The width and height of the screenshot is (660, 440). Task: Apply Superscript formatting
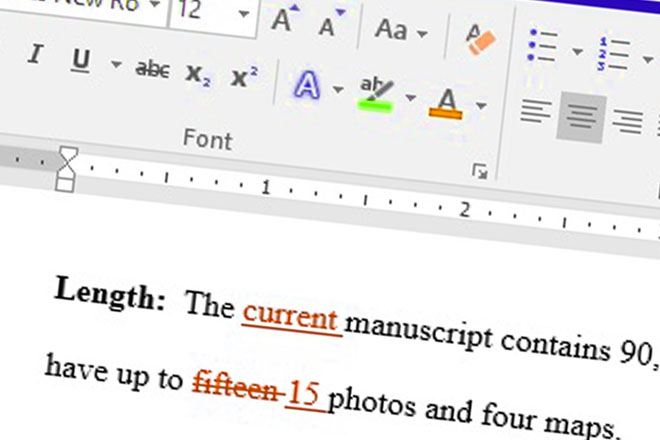pyautogui.click(x=244, y=79)
